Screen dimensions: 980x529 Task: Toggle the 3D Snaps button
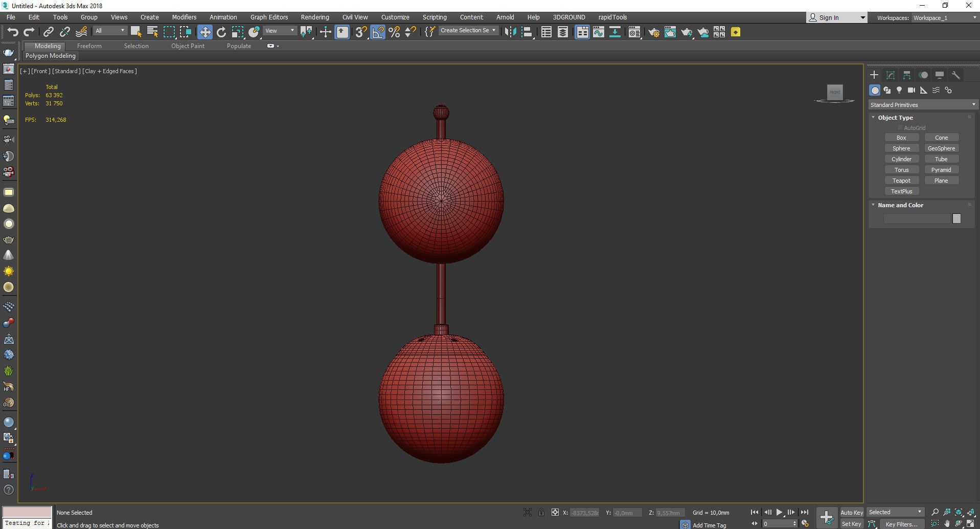coord(361,32)
